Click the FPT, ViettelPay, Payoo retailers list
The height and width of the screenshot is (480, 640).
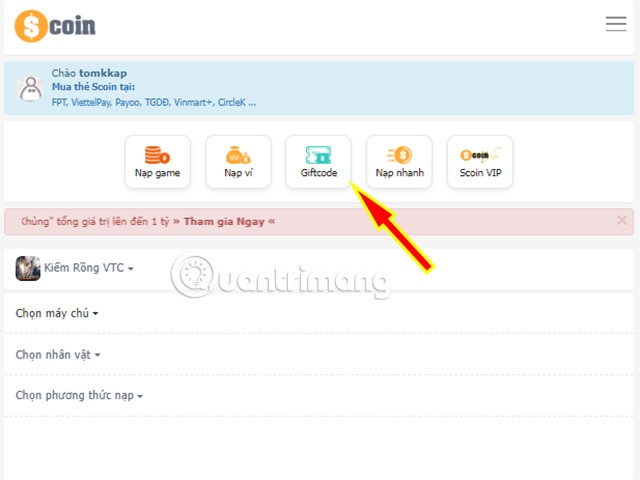click(x=154, y=102)
